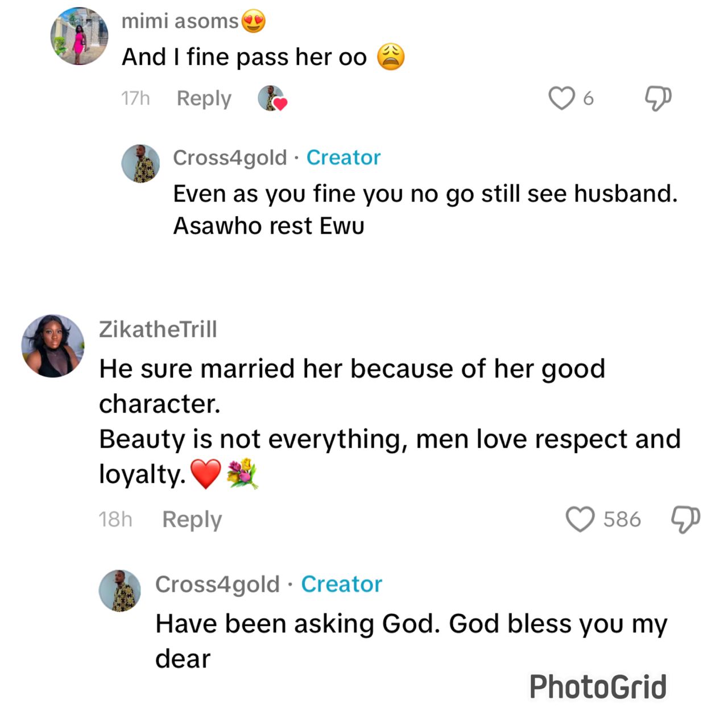Screen dimensions: 728x728
Task: Open mimi asoms username link
Action: pyautogui.click(x=180, y=21)
